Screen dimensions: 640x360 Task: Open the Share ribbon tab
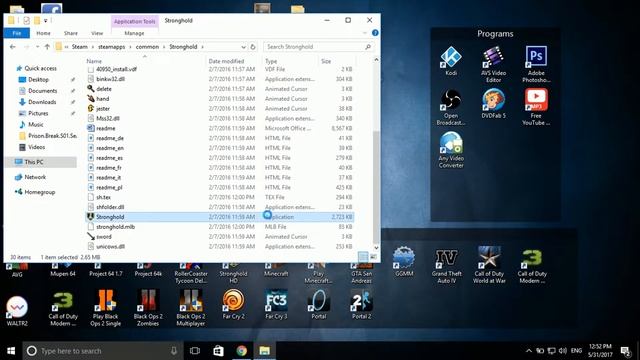click(x=71, y=33)
